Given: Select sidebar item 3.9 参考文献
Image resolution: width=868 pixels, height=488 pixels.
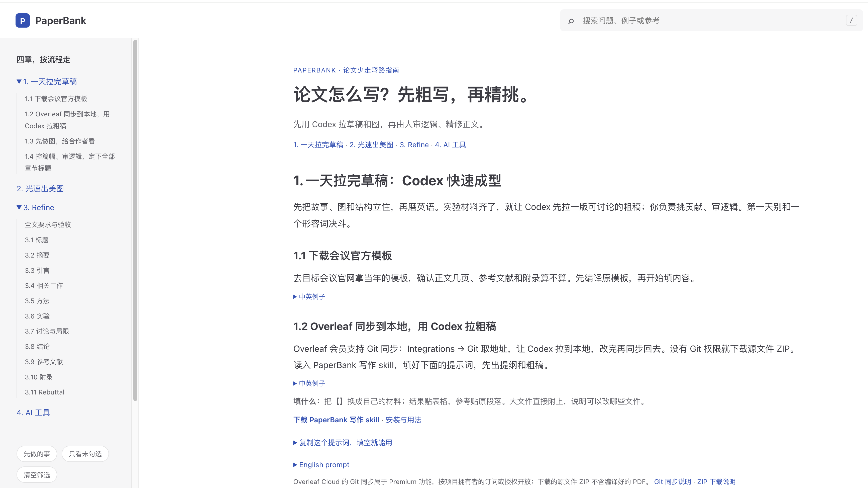Looking at the screenshot, I should tap(44, 362).
